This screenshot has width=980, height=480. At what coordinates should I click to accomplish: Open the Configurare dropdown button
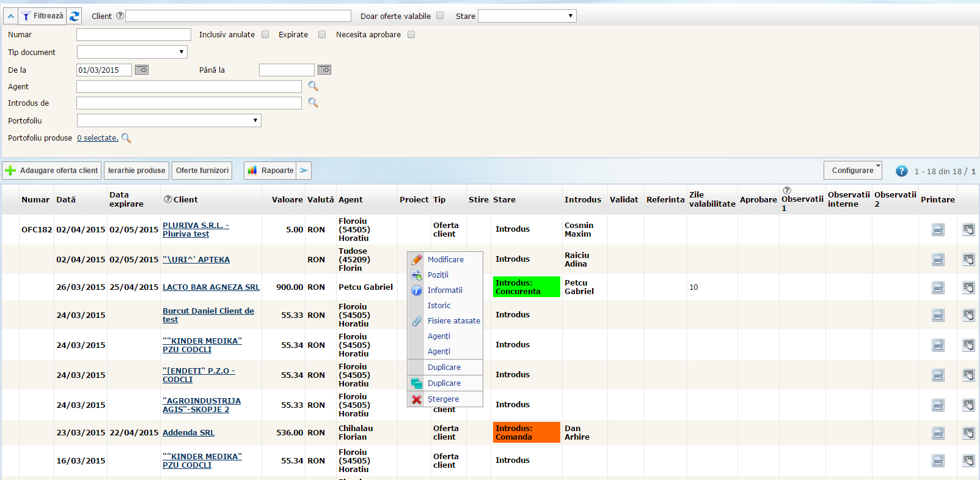(852, 171)
